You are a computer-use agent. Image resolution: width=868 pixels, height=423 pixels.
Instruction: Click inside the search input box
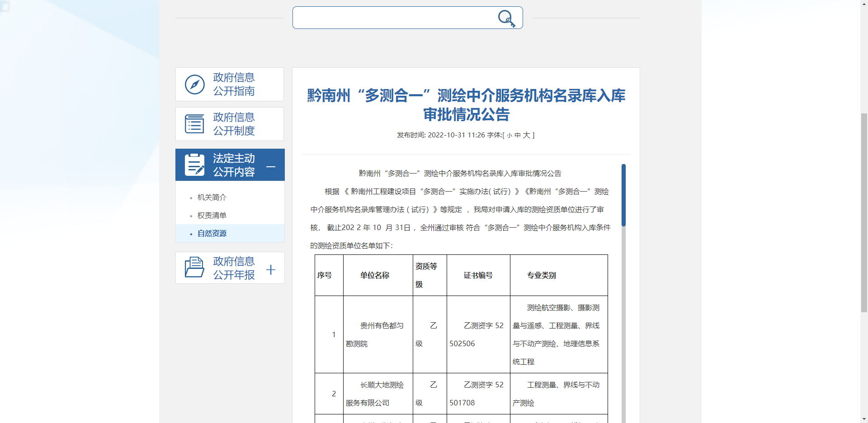click(x=398, y=17)
